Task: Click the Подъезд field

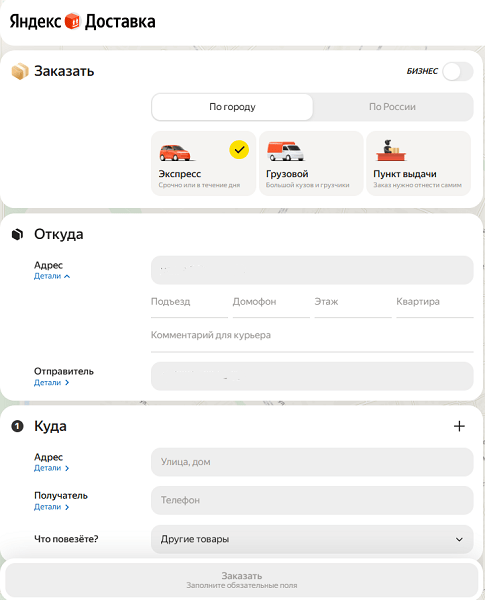Action: (x=189, y=306)
